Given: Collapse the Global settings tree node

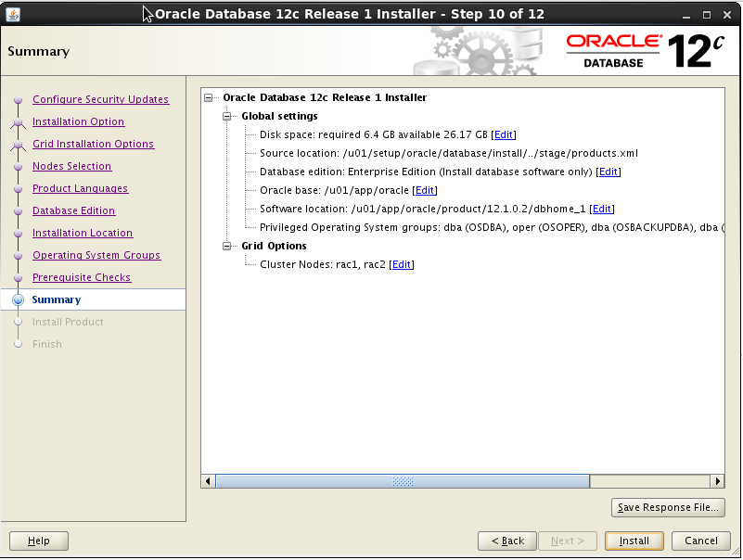Looking at the screenshot, I should click(227, 116).
